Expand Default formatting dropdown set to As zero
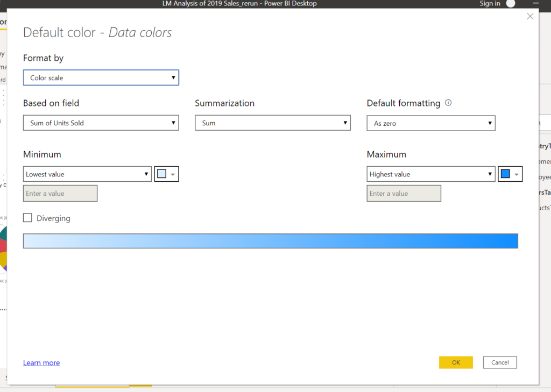Image resolution: width=551 pixels, height=392 pixels. [430, 123]
